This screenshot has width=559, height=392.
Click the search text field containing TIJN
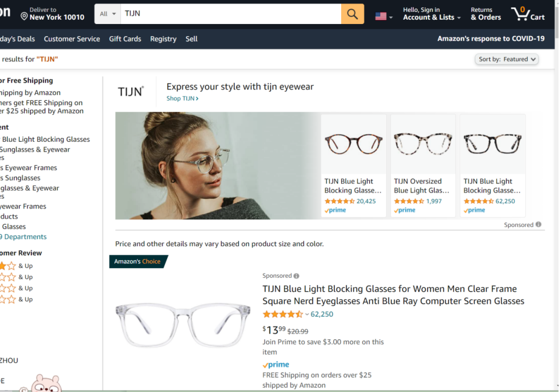pos(231,14)
